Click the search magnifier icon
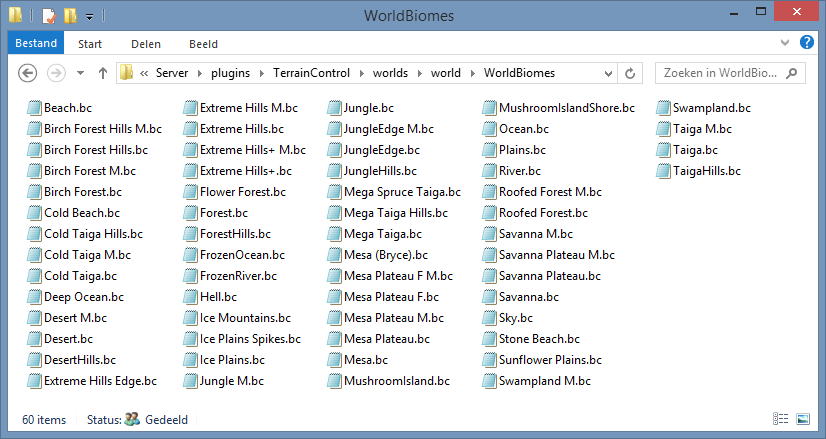The width and height of the screenshot is (826, 439). point(791,73)
